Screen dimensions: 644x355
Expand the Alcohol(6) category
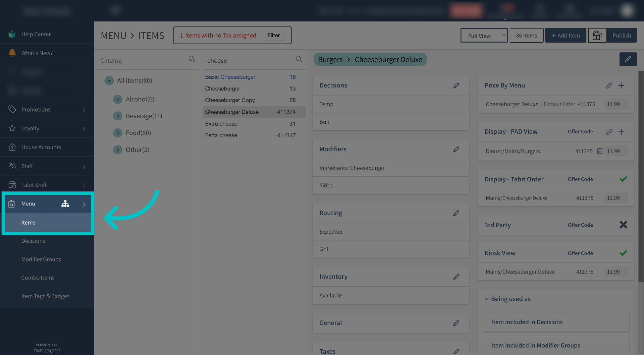(118, 99)
